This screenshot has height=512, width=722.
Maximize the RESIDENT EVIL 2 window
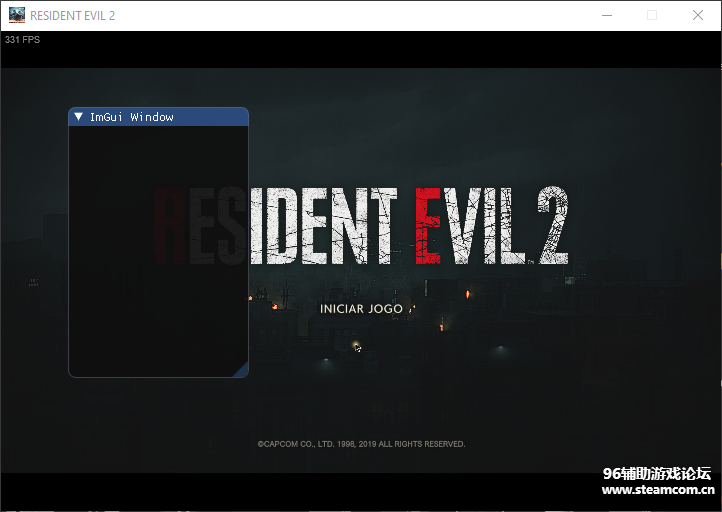pos(652,15)
